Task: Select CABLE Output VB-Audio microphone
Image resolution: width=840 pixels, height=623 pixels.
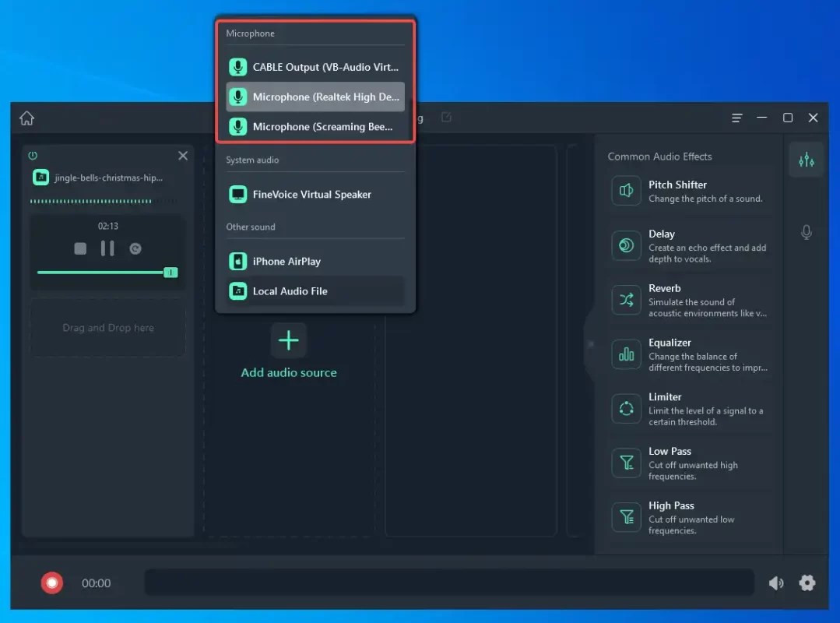Action: tap(315, 67)
